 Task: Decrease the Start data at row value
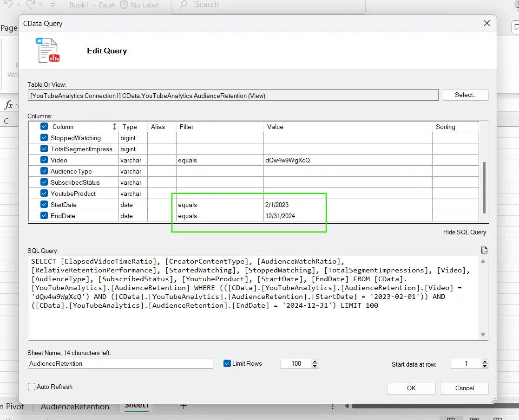tap(485, 366)
